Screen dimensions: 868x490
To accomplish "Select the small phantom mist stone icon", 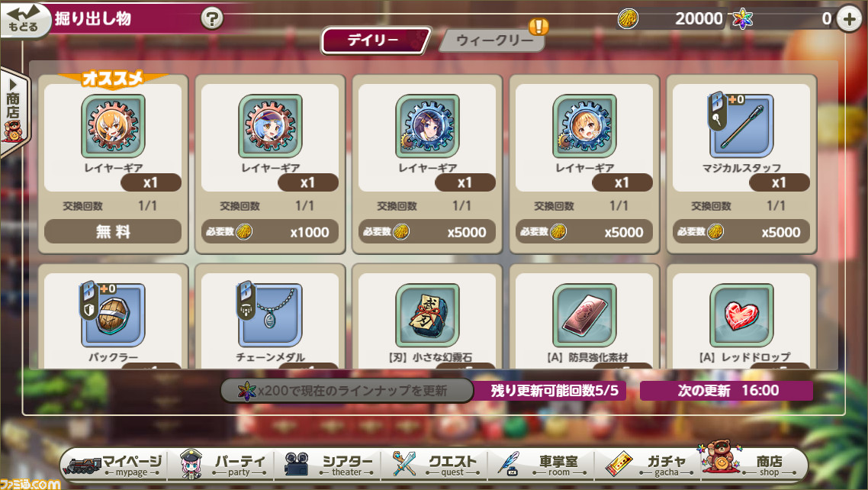I will click(x=427, y=315).
